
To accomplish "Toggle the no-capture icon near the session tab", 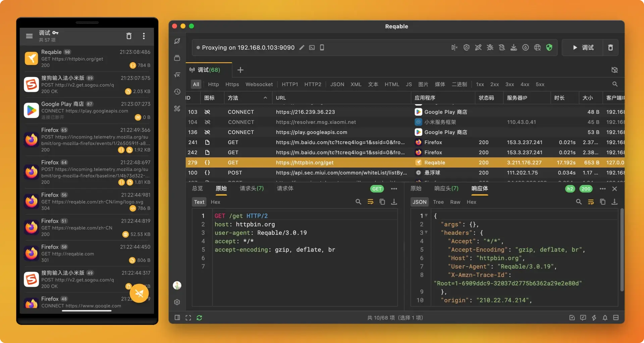I will 614,70.
